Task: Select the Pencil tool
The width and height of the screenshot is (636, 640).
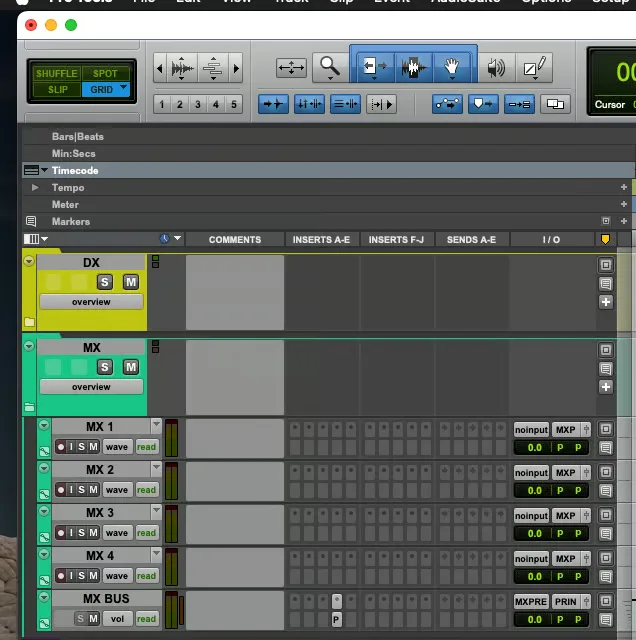Action: tap(534, 68)
